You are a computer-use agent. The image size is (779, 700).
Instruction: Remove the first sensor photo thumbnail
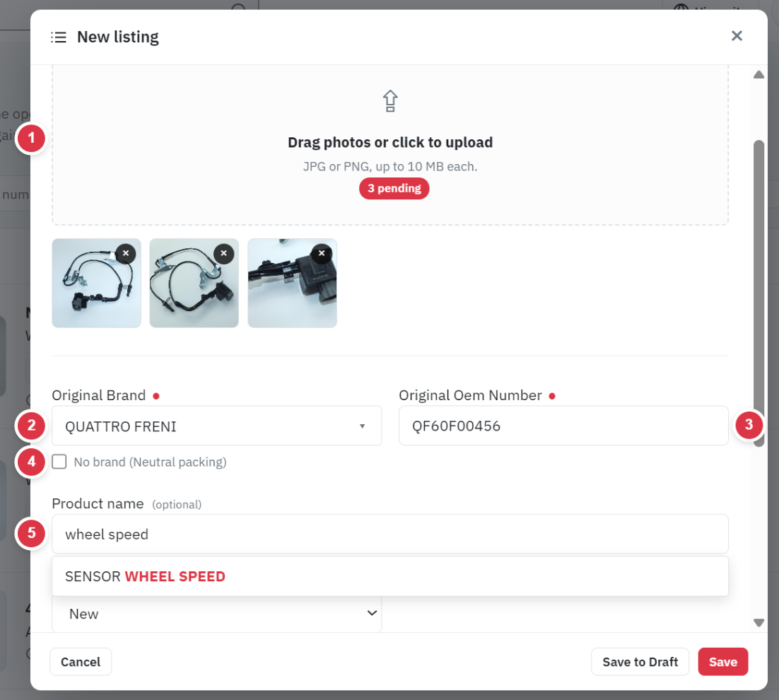126,253
